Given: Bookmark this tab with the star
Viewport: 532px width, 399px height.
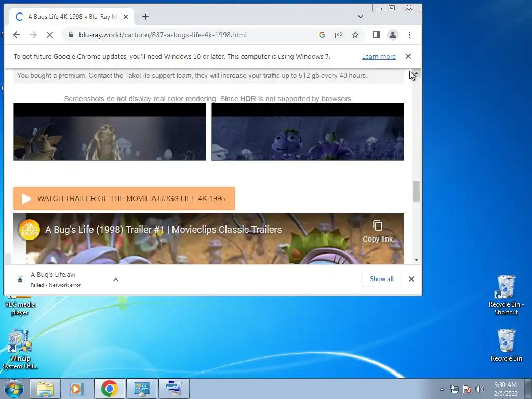Looking at the screenshot, I should 355,35.
